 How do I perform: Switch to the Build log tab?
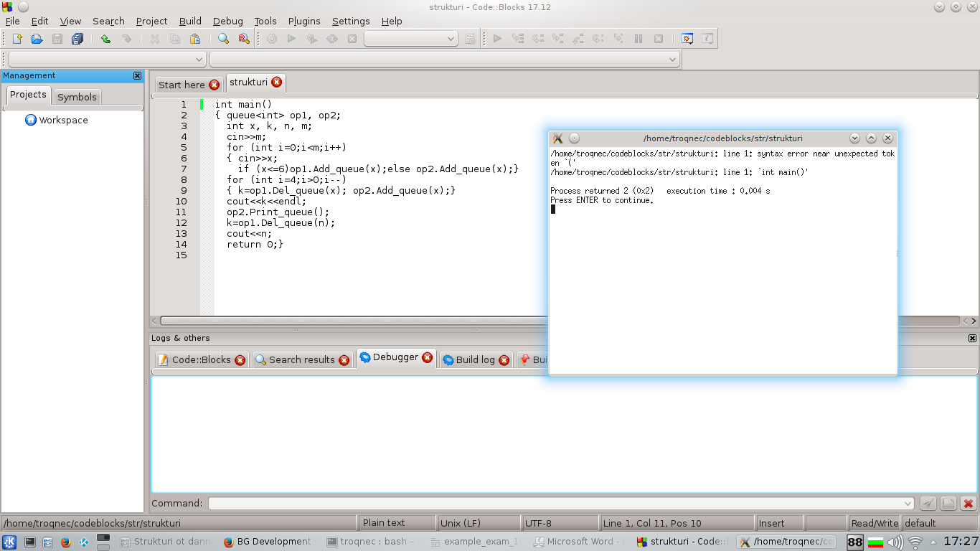click(475, 359)
